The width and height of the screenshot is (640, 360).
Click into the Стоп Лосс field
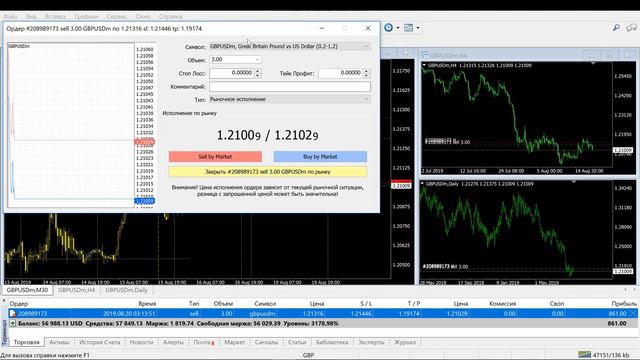[231, 73]
